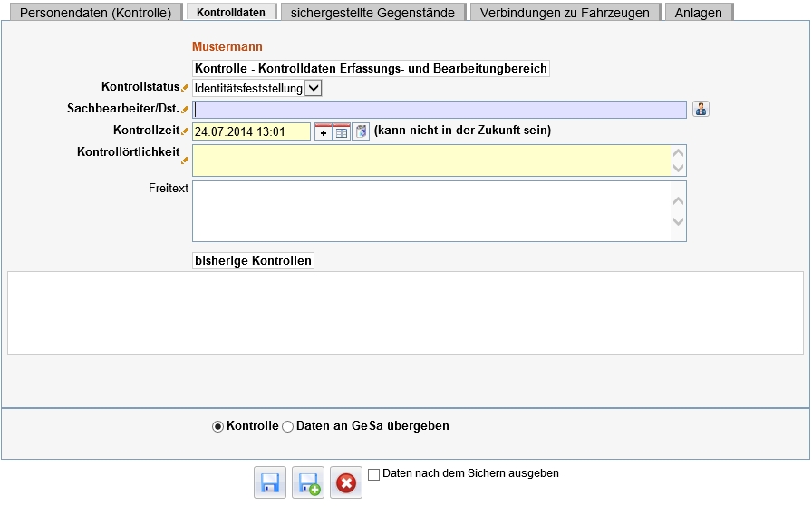This screenshot has width=812, height=506.
Task: Open the calendar table icon for Kontrollzeit
Action: [342, 132]
